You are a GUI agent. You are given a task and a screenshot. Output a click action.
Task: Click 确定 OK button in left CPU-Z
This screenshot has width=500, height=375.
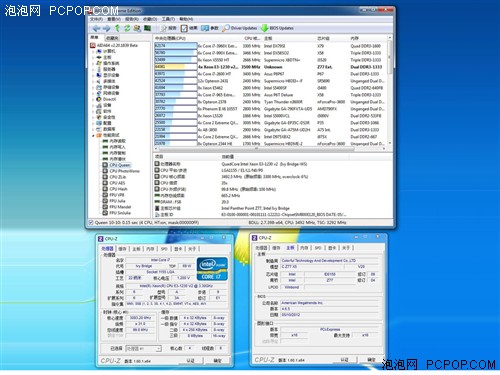(217, 361)
